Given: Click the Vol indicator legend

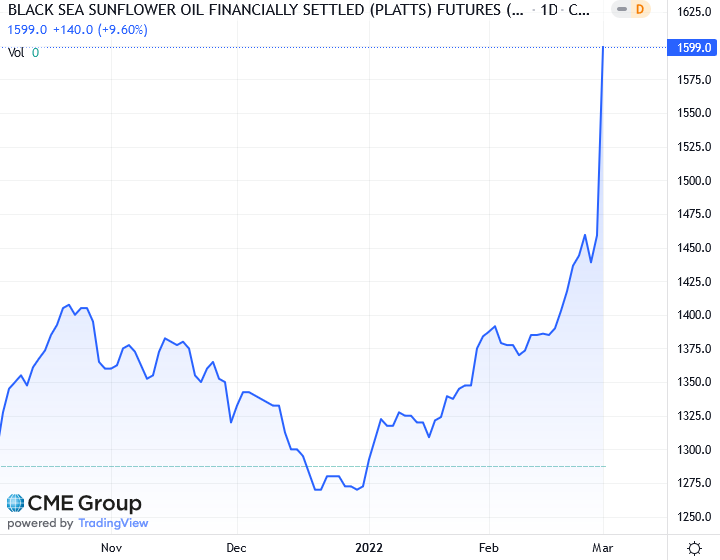Looking at the screenshot, I should click(x=16, y=52).
